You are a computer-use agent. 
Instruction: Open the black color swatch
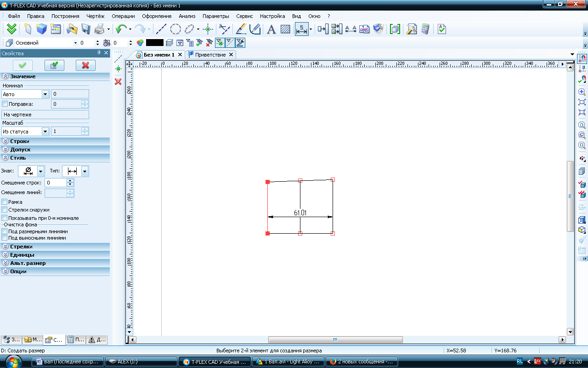point(154,43)
